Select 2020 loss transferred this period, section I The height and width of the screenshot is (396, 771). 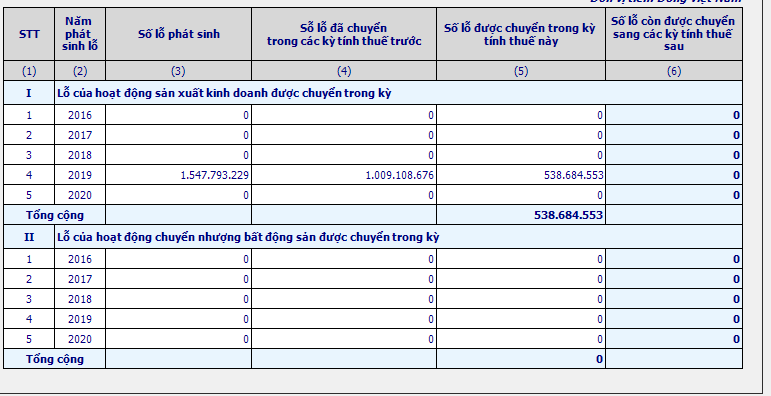tap(521, 195)
